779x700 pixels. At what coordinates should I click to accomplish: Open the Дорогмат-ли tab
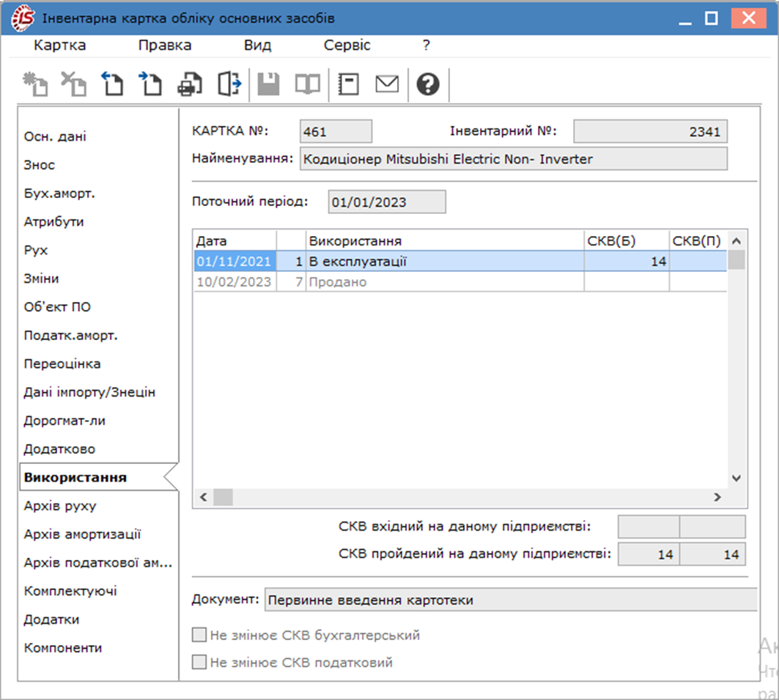[x=64, y=420]
